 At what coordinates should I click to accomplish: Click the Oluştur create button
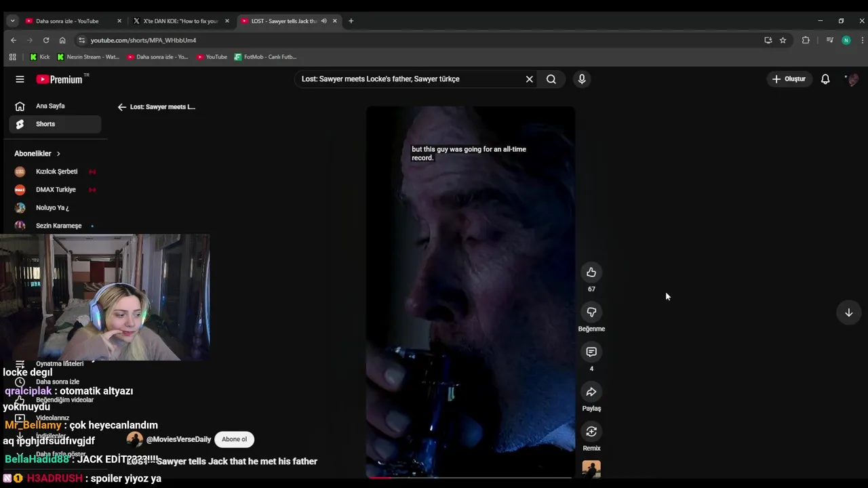click(790, 79)
